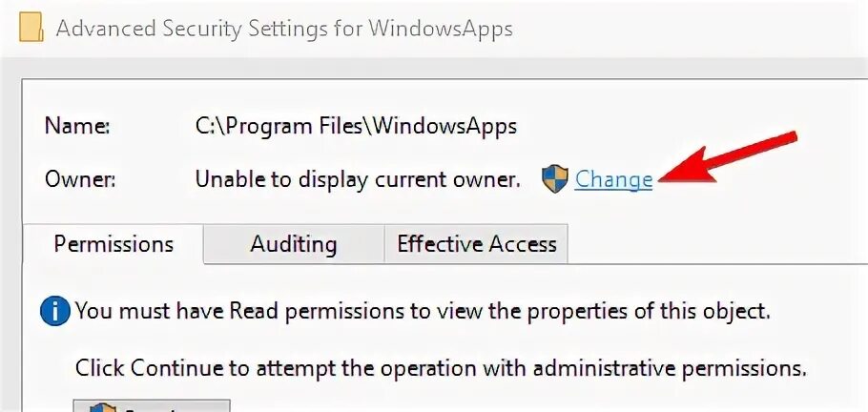Open the Auditing tab
This screenshot has height=412, width=868.
click(x=293, y=244)
